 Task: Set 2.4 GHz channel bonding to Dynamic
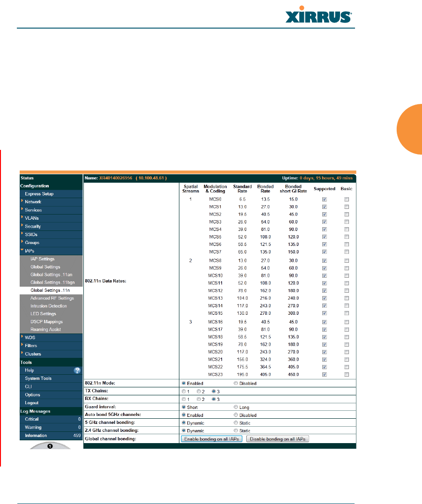(x=184, y=430)
